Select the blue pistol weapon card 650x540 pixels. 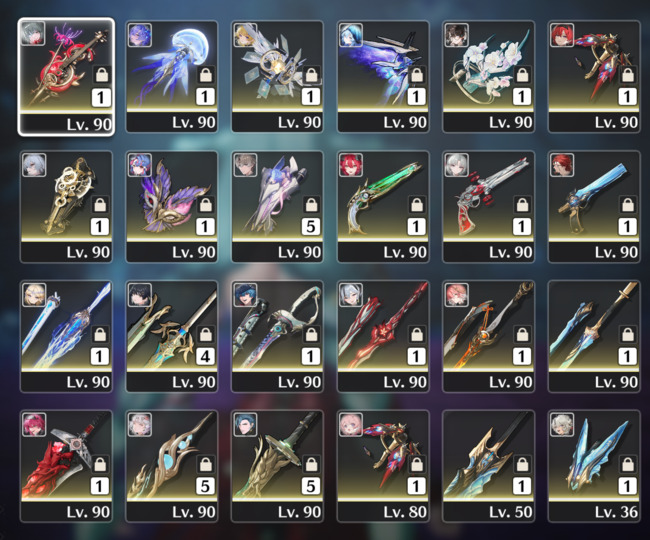594,206
